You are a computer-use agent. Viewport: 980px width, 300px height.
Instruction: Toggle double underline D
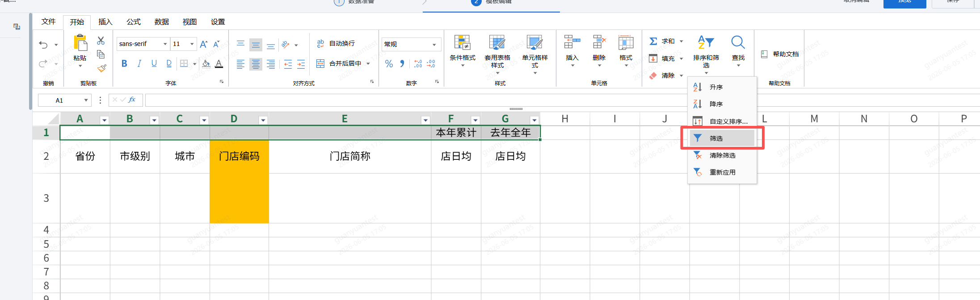coord(169,64)
